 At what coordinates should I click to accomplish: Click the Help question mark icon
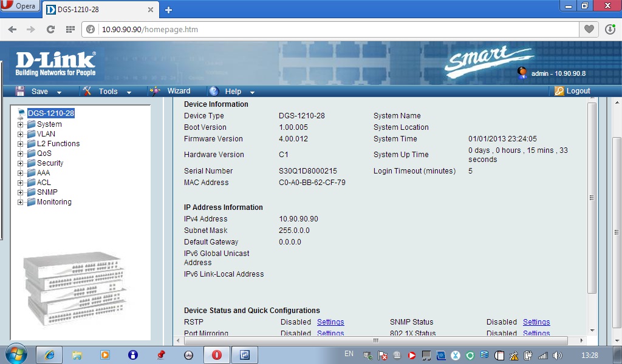click(x=214, y=91)
